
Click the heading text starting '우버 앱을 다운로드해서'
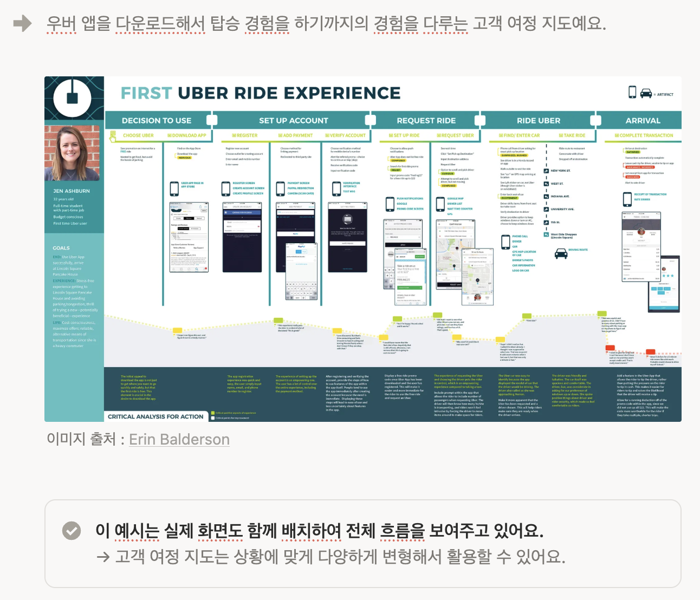point(326,23)
